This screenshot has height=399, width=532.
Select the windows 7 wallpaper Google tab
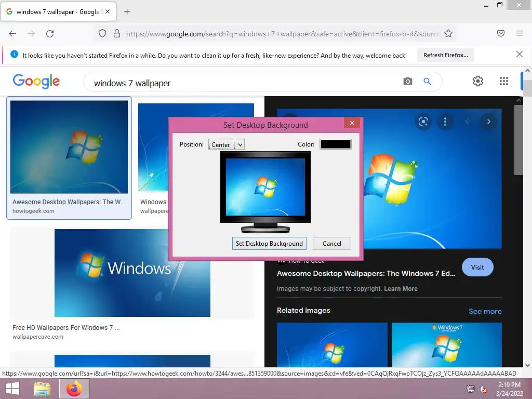58,11
